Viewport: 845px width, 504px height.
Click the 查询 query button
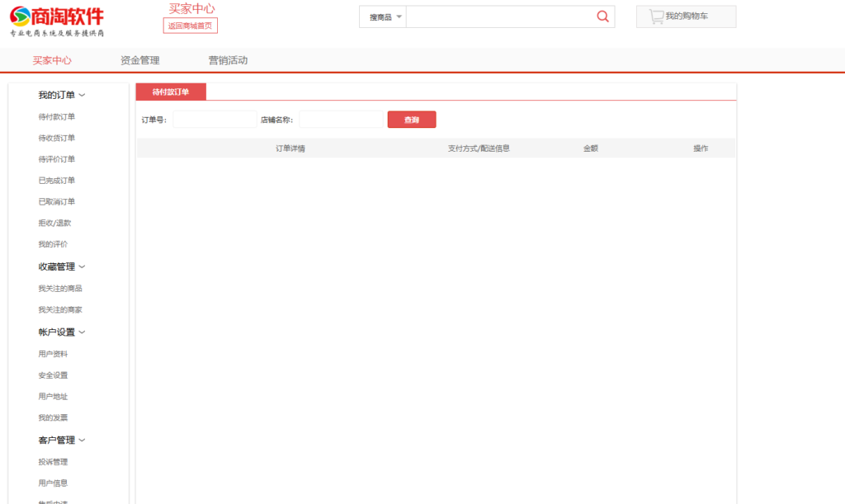coord(411,119)
